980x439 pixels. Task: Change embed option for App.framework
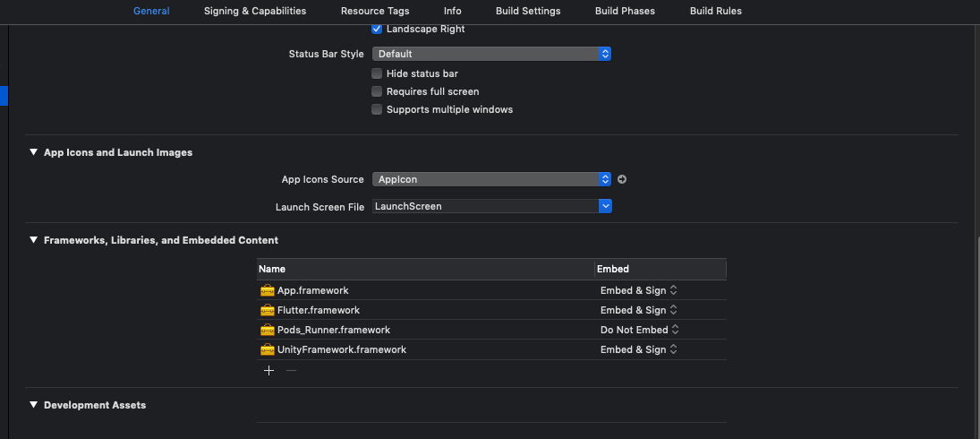tap(639, 290)
